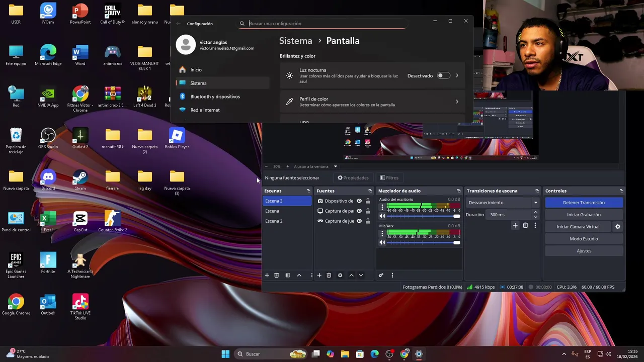
Task: Toggle lock on Captura de pantalla source
Action: click(368, 211)
